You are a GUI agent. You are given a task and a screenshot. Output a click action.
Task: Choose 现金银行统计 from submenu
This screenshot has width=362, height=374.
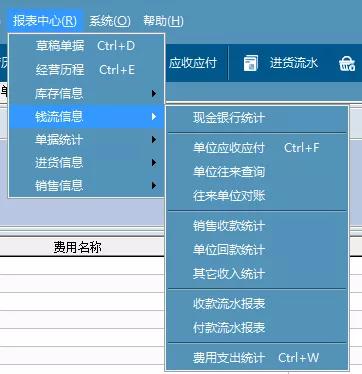pyautogui.click(x=257, y=118)
